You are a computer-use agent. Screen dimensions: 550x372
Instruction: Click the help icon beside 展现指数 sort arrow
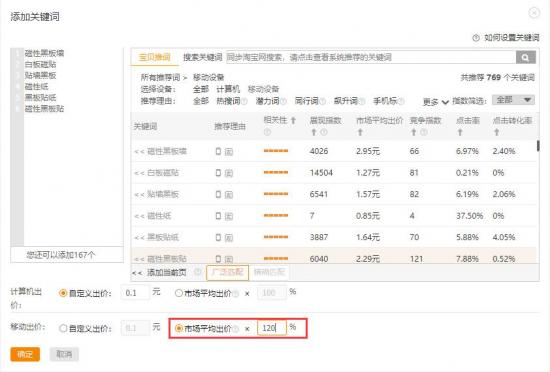coord(324,132)
